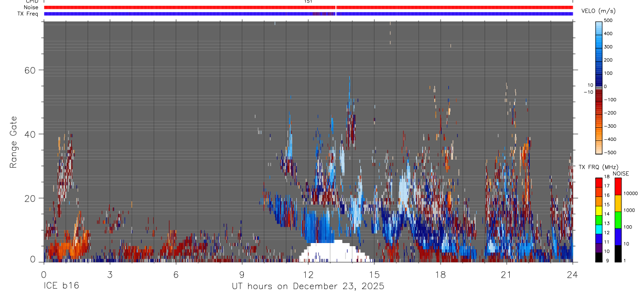Click the 14 tick in TX FRQ legend

click(606, 214)
